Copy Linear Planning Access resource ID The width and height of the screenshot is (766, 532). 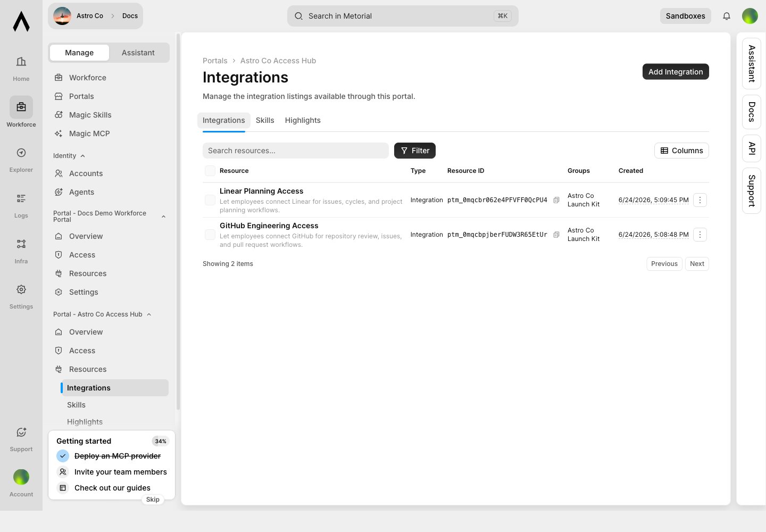coord(556,200)
